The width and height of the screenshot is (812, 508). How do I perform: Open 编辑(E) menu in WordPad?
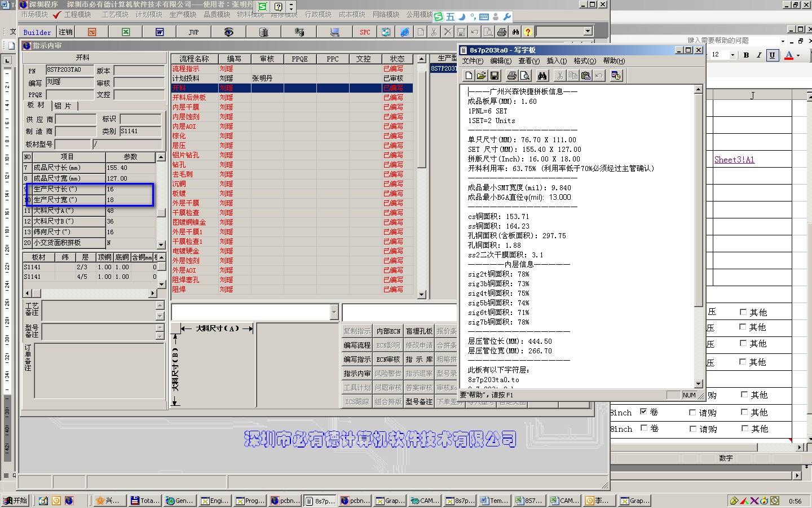click(x=501, y=61)
